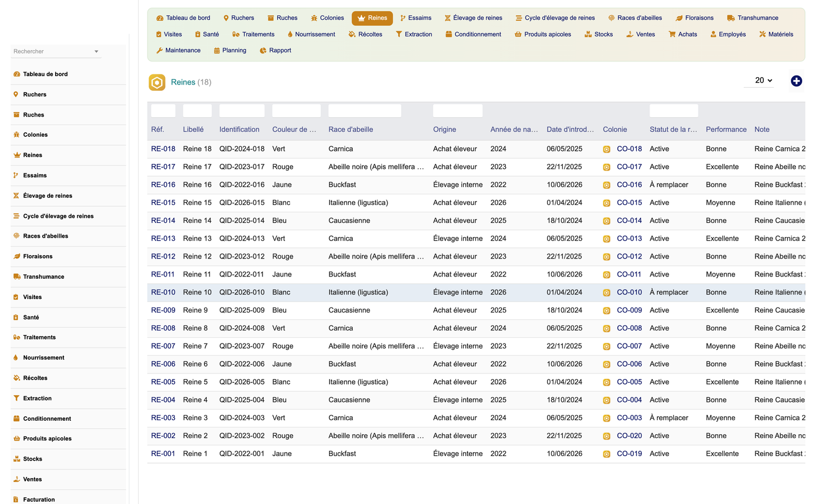Open the Employés tab
This screenshot has height=504, width=814.
pos(728,34)
